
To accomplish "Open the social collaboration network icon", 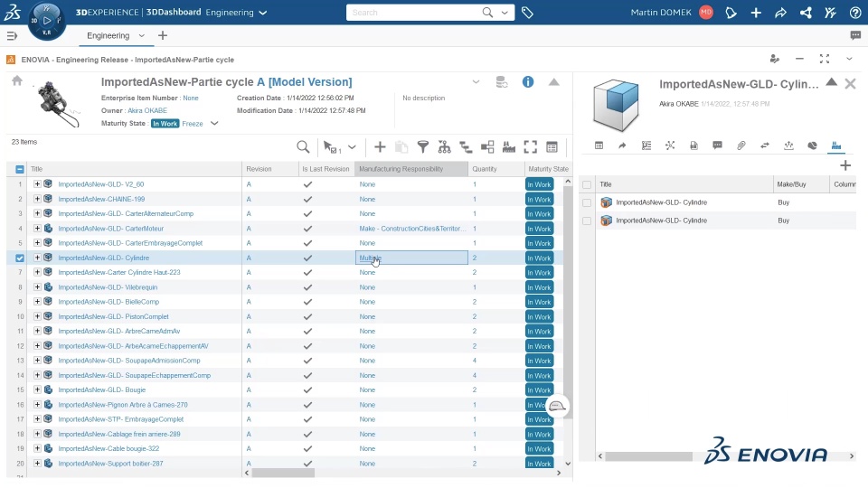I will (x=806, y=12).
